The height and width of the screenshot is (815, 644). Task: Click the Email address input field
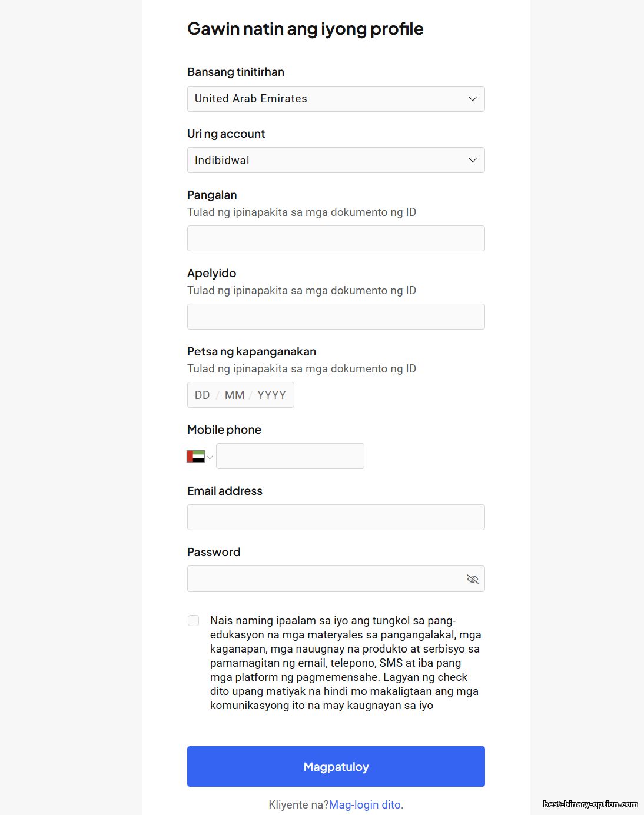(336, 517)
